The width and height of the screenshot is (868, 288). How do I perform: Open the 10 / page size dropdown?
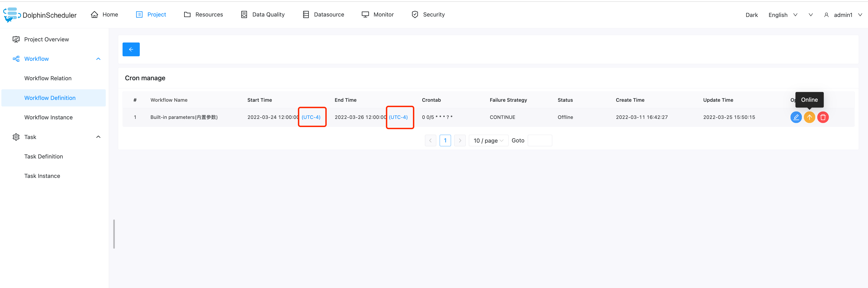(488, 140)
